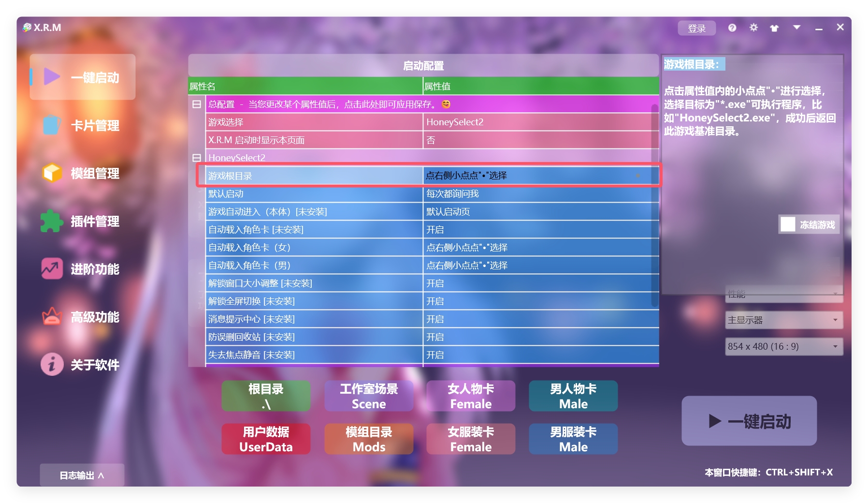Open the 主显示器 dropdown
Viewport: 868px width, 503px height.
click(783, 320)
